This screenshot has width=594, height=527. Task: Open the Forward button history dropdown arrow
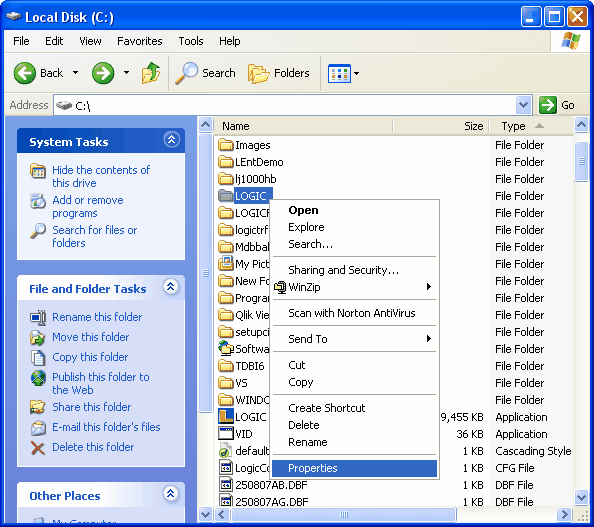point(126,73)
